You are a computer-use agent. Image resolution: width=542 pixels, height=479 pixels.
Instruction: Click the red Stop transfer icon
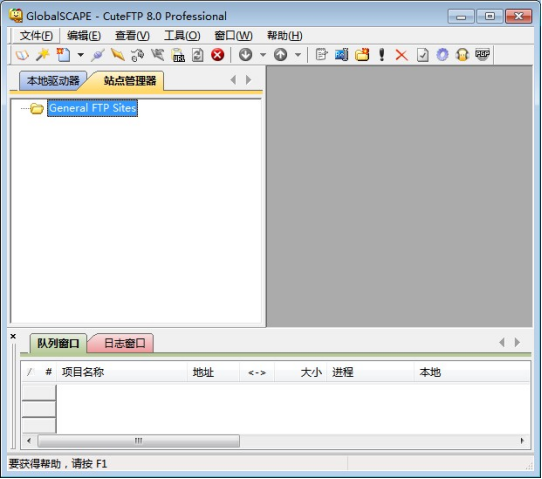point(218,55)
